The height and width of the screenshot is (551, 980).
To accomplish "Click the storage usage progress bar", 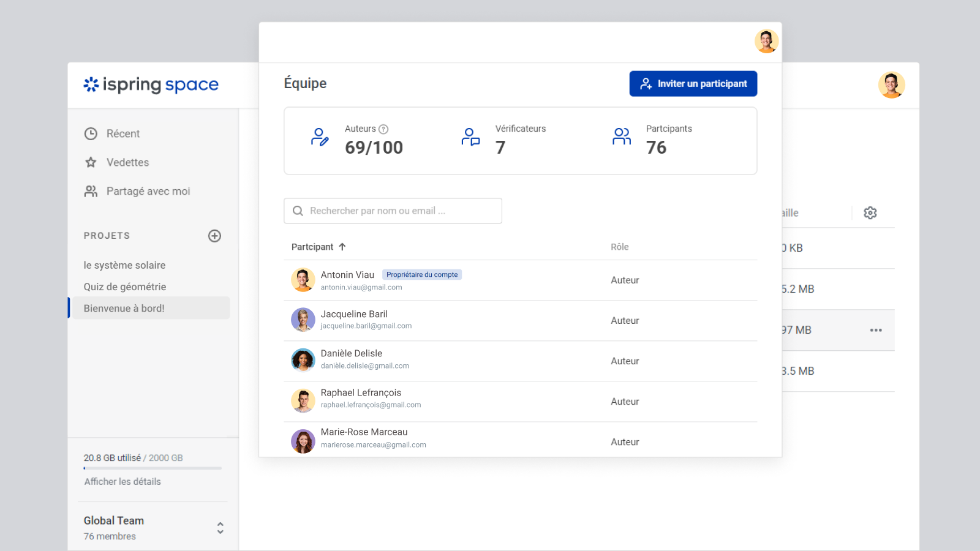I will pos(153,468).
